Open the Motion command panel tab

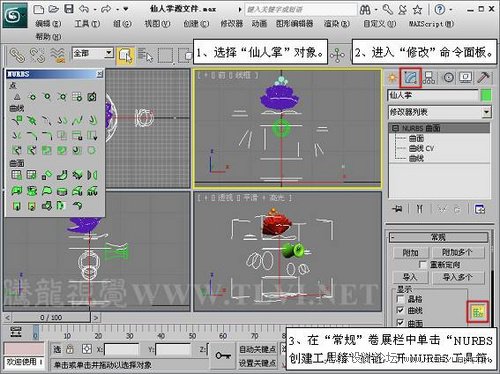pyautogui.click(x=449, y=78)
